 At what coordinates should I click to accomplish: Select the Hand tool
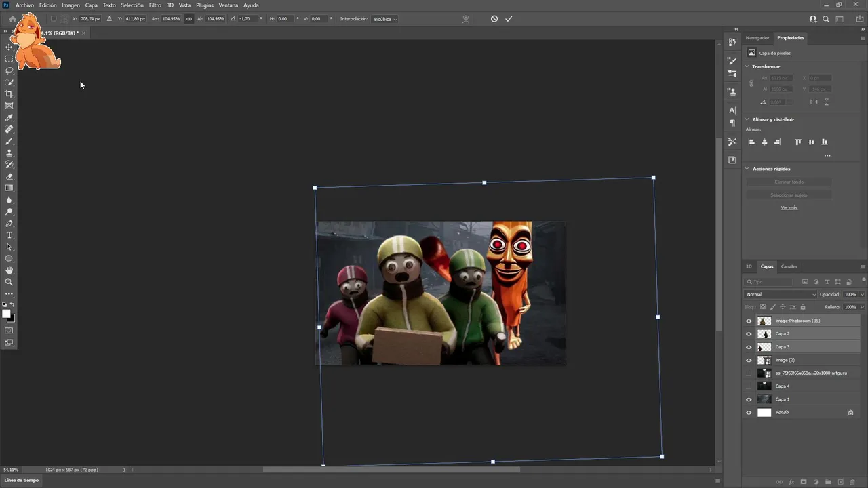tap(9, 270)
